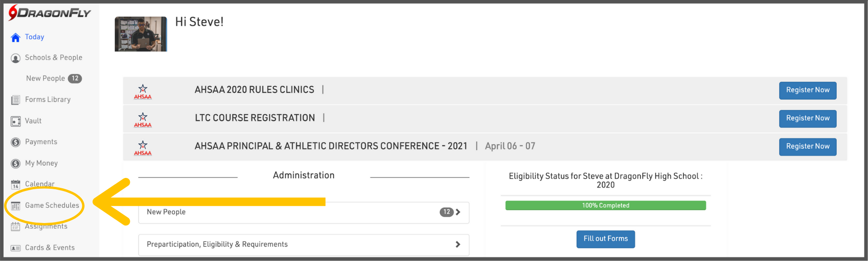The image size is (868, 261).
Task: Click the My Money coin icon
Action: tap(15, 163)
